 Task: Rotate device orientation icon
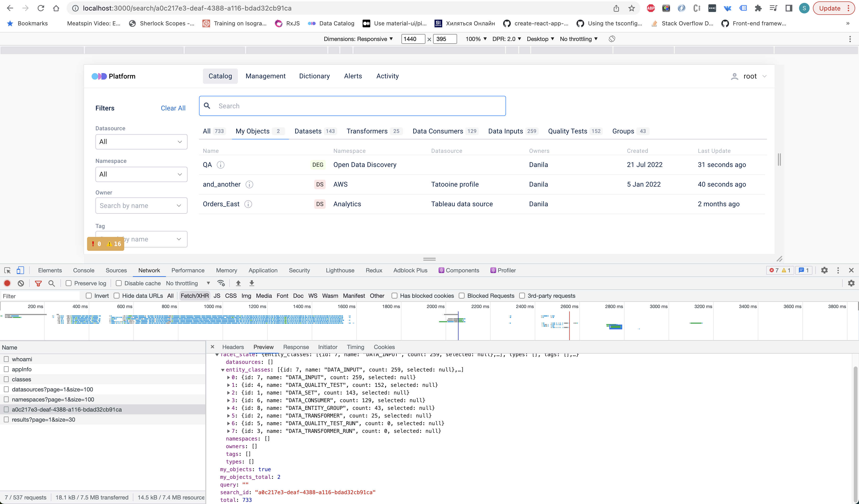pos(612,39)
